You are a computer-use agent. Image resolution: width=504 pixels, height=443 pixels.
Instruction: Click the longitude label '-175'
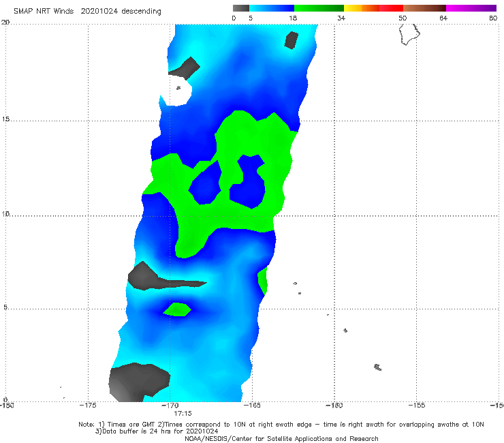[88, 406]
